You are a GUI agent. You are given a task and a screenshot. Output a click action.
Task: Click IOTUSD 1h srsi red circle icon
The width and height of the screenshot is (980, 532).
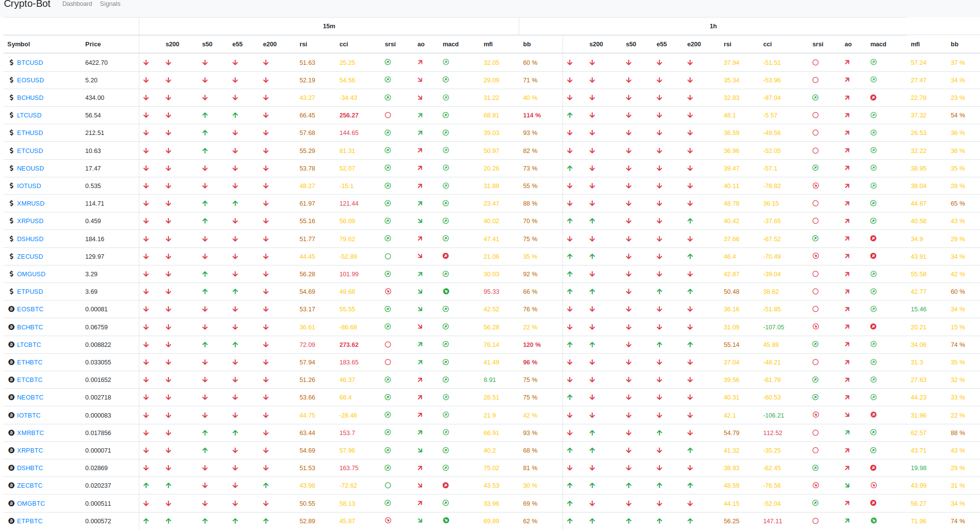815,186
